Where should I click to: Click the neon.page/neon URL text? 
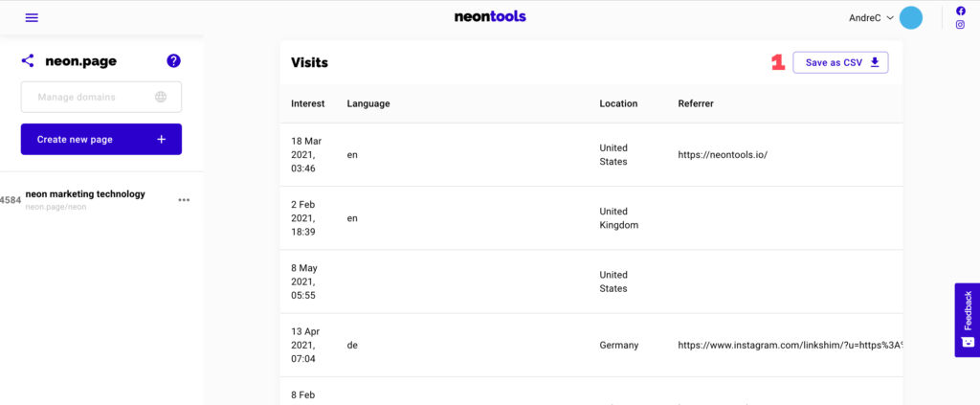56,207
